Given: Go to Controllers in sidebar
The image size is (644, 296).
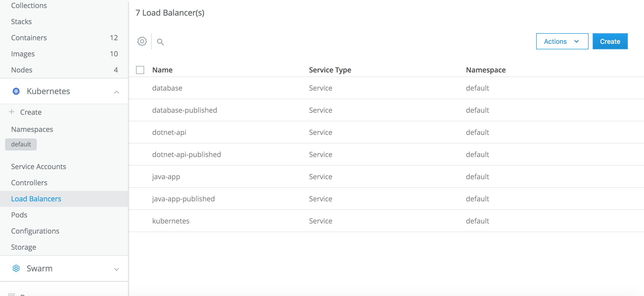Looking at the screenshot, I should (x=29, y=183).
